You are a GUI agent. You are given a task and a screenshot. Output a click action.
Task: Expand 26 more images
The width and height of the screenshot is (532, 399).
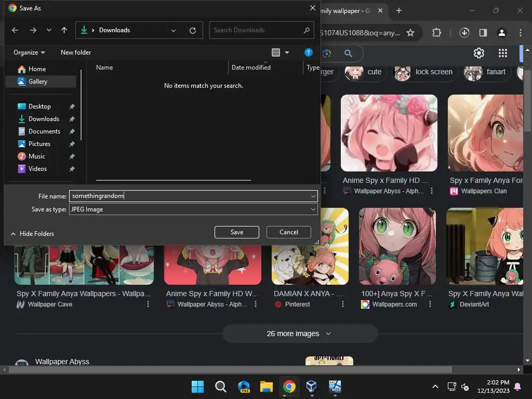pyautogui.click(x=300, y=334)
